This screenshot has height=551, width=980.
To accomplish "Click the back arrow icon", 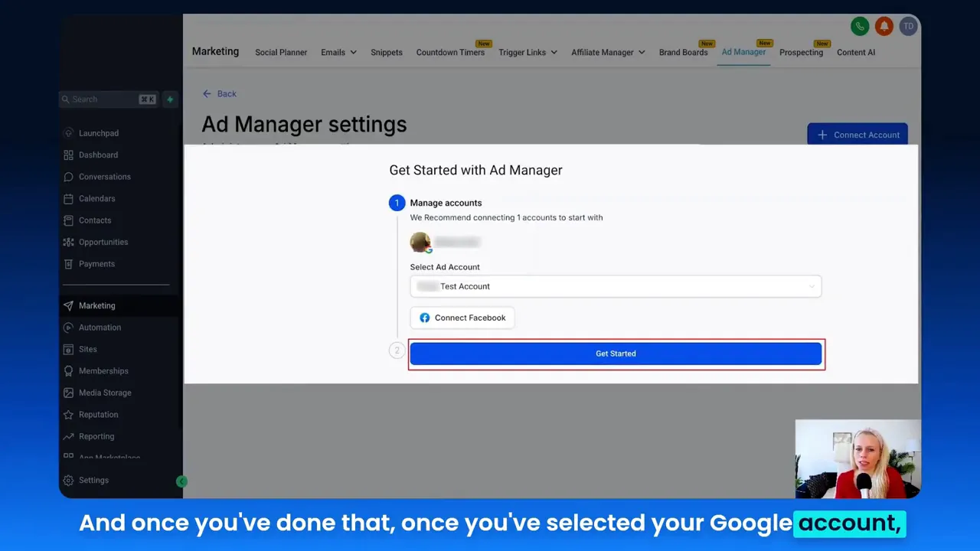I will click(207, 93).
